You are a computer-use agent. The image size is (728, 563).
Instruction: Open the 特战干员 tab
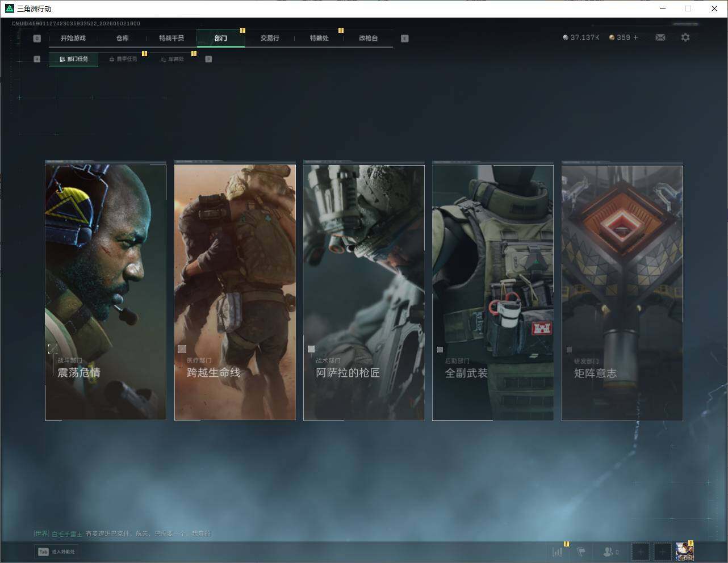(171, 39)
